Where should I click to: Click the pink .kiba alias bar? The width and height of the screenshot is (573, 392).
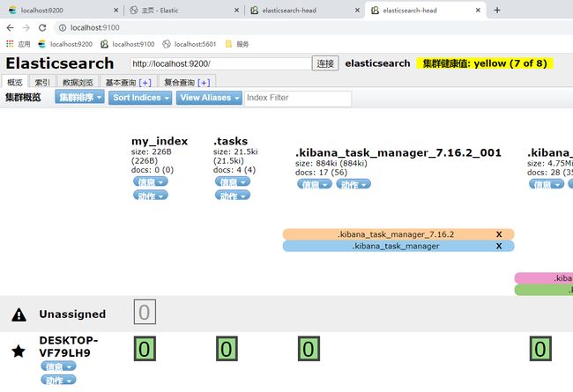[x=544, y=278]
